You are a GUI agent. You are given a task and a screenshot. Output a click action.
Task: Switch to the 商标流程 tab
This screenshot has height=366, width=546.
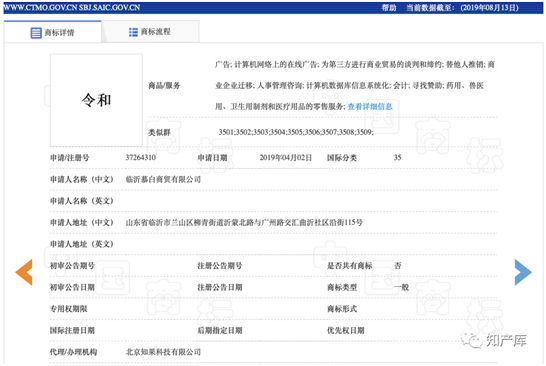[150, 32]
